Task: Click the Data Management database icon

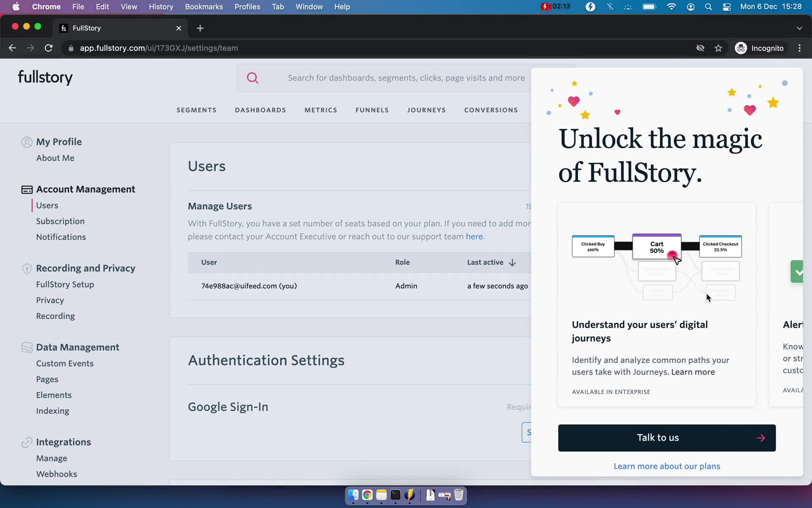Action: pyautogui.click(x=27, y=348)
